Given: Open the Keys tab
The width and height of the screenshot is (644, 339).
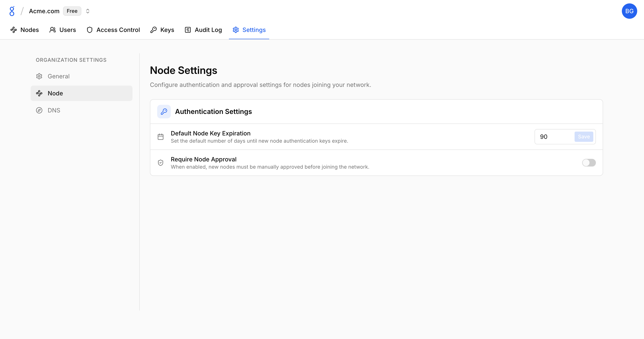Looking at the screenshot, I should point(162,30).
